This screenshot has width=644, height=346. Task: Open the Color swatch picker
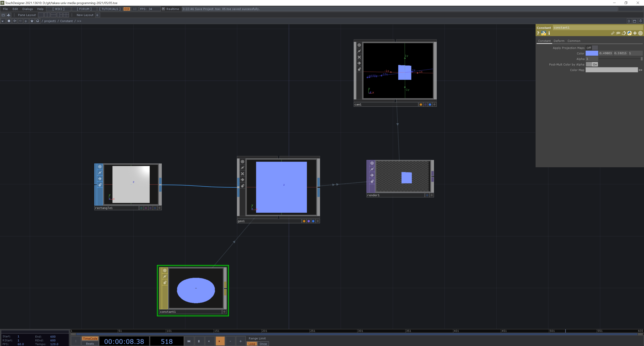coord(592,53)
